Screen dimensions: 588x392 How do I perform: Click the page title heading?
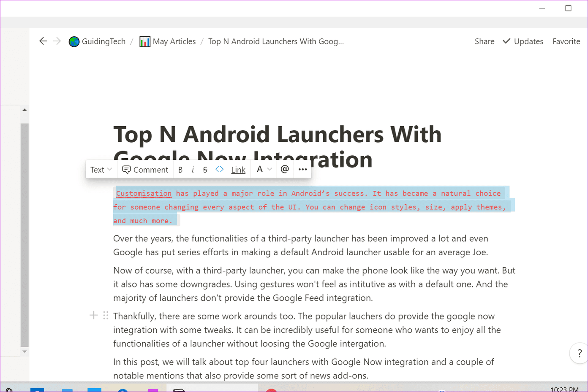278,147
